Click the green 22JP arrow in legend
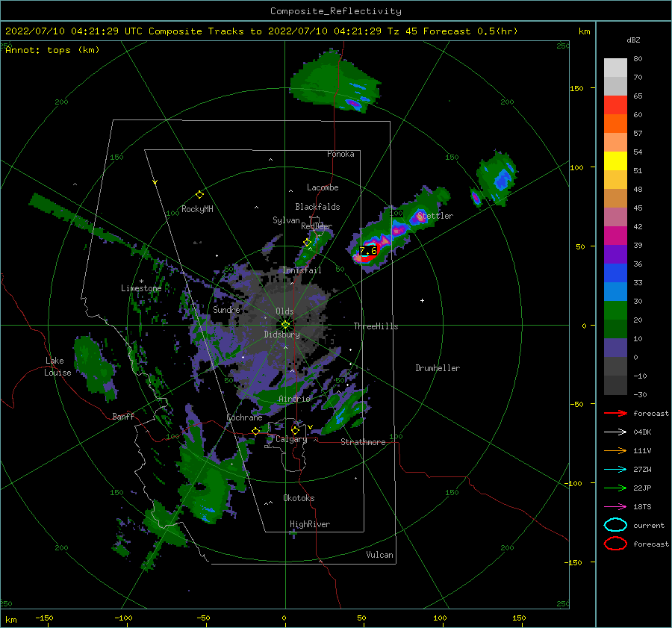 [615, 488]
